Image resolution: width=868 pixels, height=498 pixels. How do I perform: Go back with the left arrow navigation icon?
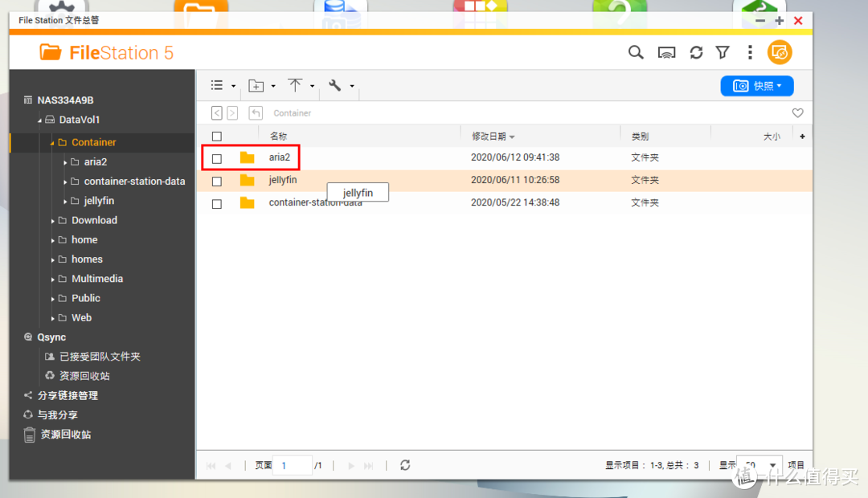[217, 113]
